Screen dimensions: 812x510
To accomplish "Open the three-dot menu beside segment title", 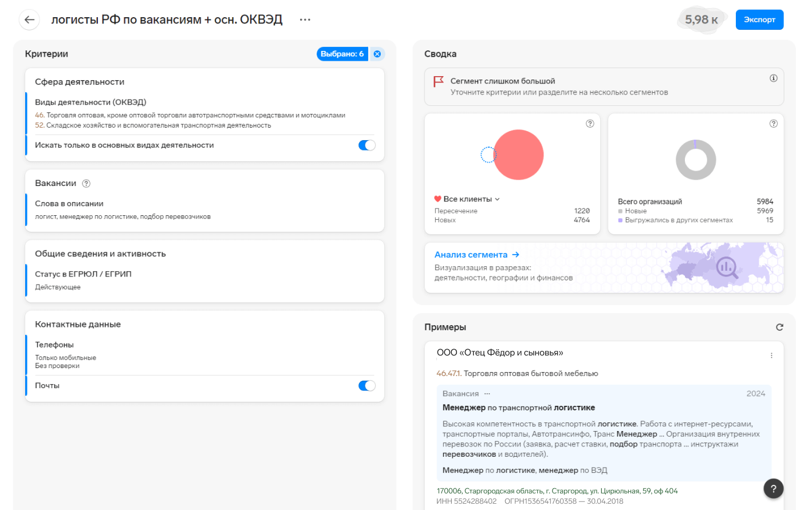I will point(305,19).
